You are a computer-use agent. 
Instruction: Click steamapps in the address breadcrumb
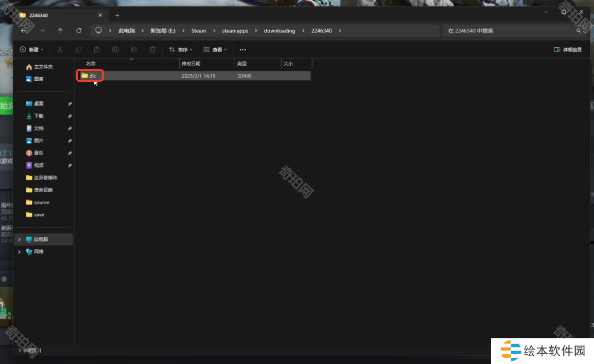click(x=235, y=31)
